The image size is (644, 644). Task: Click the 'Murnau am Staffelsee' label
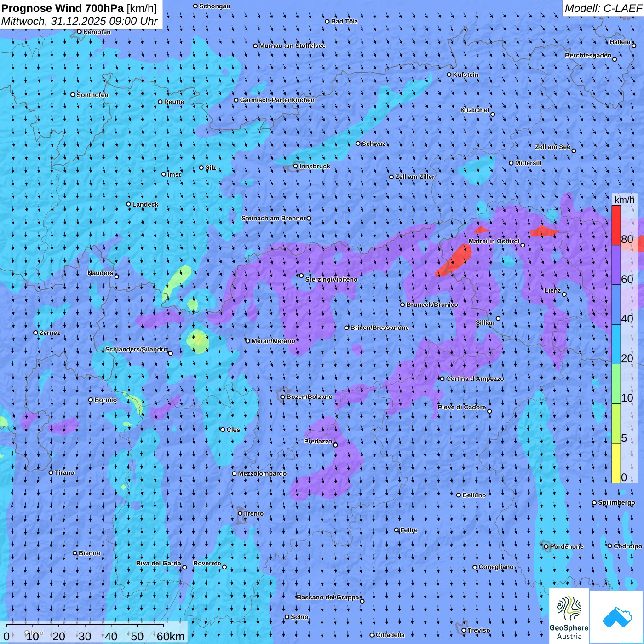click(292, 46)
